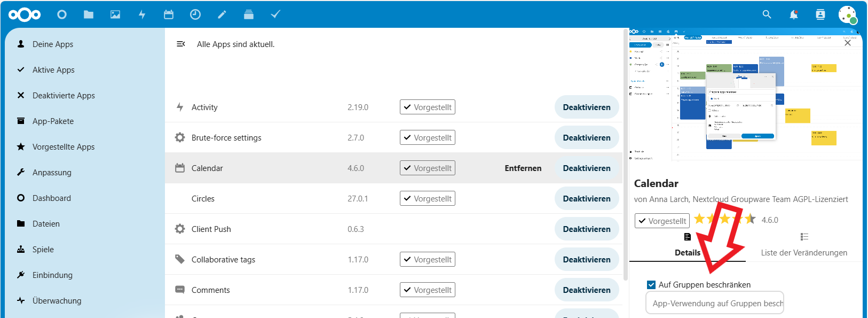Viewport: 868px width, 318px height.
Task: Uncheck 'Auf Gruppen beschränken' checkbox
Action: (651, 285)
